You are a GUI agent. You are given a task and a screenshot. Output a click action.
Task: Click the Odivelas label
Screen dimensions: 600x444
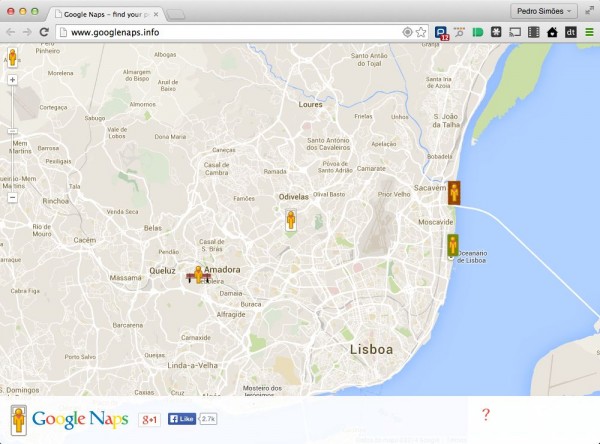tap(293, 197)
